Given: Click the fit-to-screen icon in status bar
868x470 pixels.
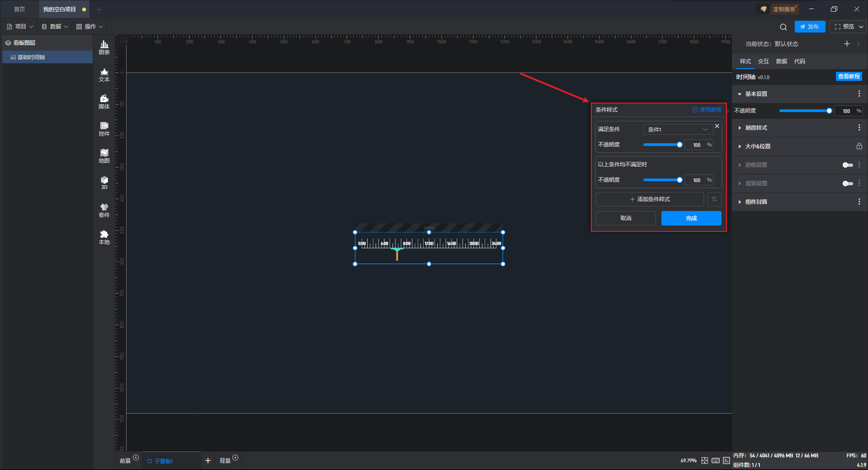Looking at the screenshot, I should coord(705,461).
